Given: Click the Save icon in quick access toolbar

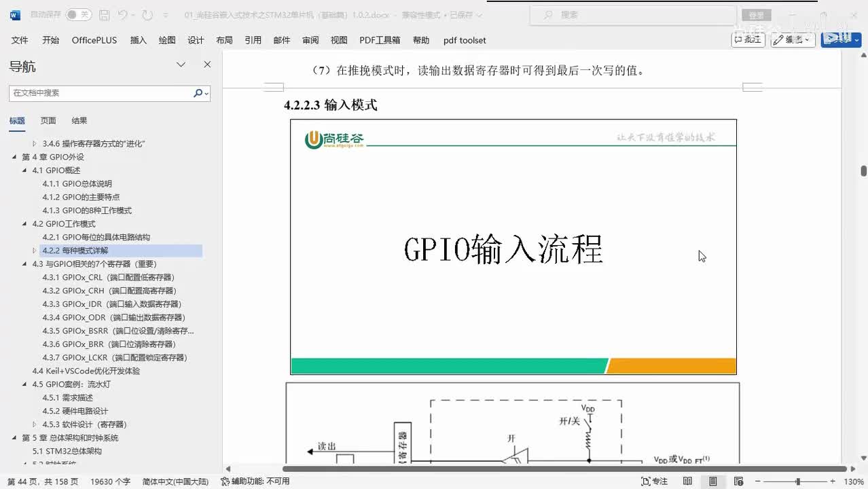Looking at the screenshot, I should click(104, 15).
